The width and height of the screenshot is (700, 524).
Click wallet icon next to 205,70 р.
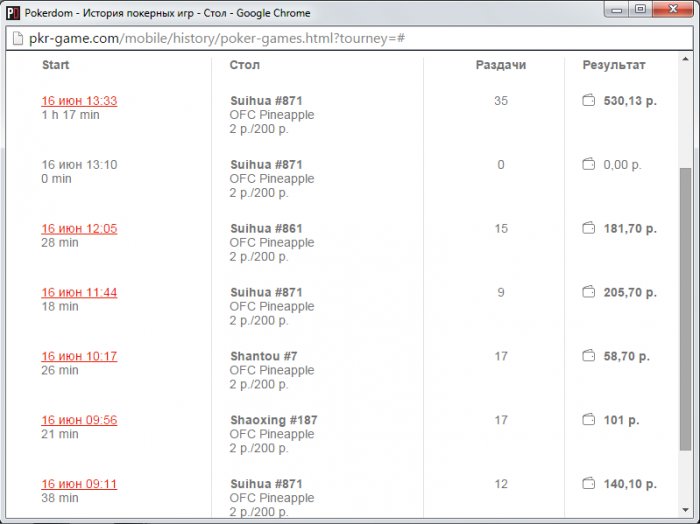point(588,291)
